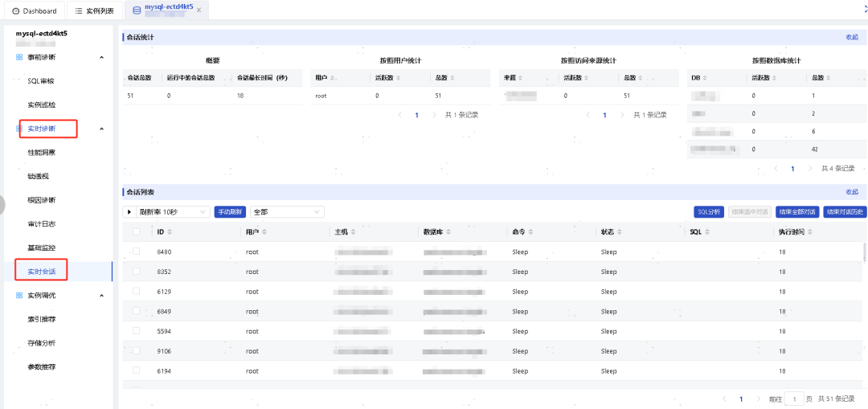Click the 实例调优 grid icon
The height and width of the screenshot is (409, 868).
[x=19, y=295]
